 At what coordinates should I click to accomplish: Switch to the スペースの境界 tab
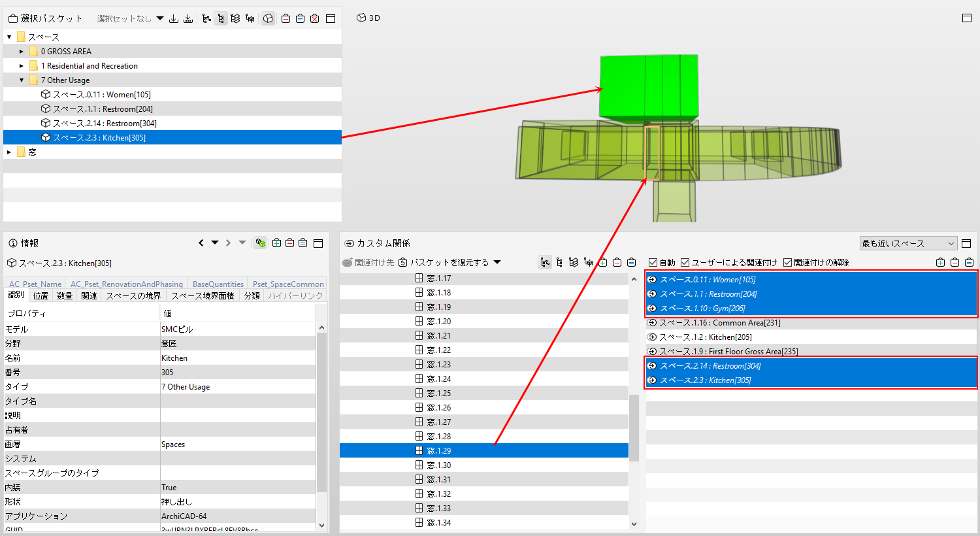[133, 296]
